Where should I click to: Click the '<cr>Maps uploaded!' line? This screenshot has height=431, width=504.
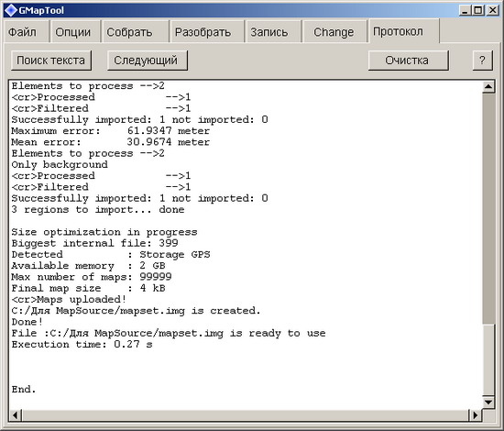coord(69,300)
